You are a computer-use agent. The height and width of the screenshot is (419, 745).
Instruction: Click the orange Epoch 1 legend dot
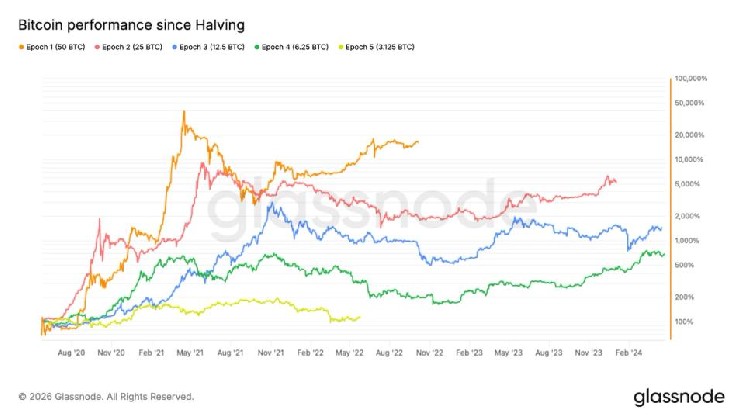tap(21, 47)
